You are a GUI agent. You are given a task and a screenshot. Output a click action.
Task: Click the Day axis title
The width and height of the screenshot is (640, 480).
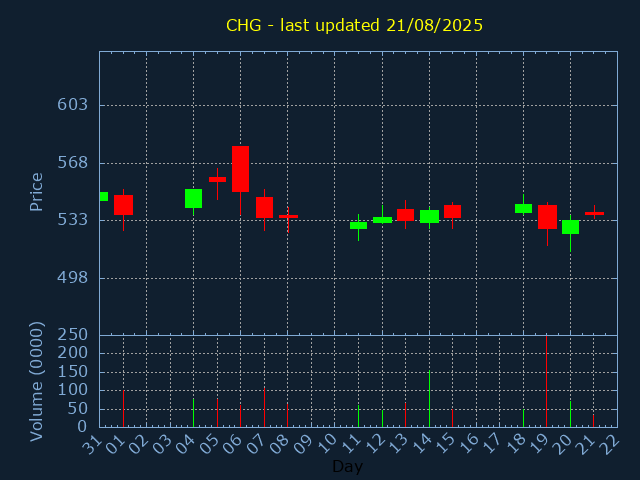coord(347,466)
